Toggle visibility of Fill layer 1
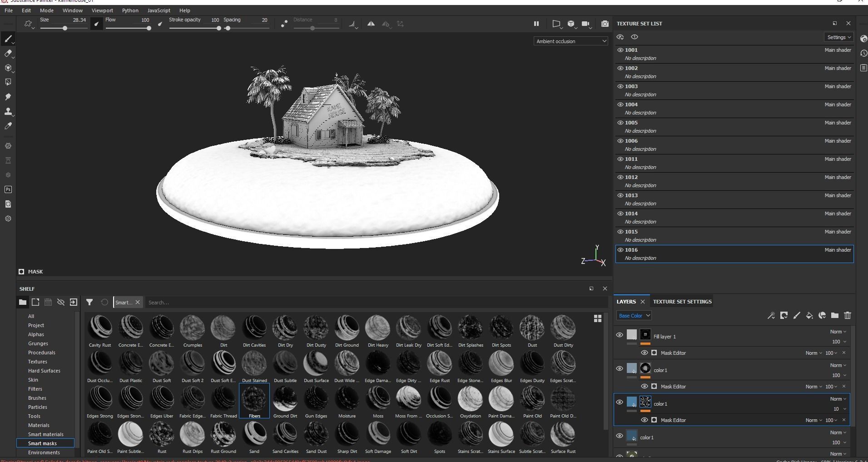 [620, 335]
